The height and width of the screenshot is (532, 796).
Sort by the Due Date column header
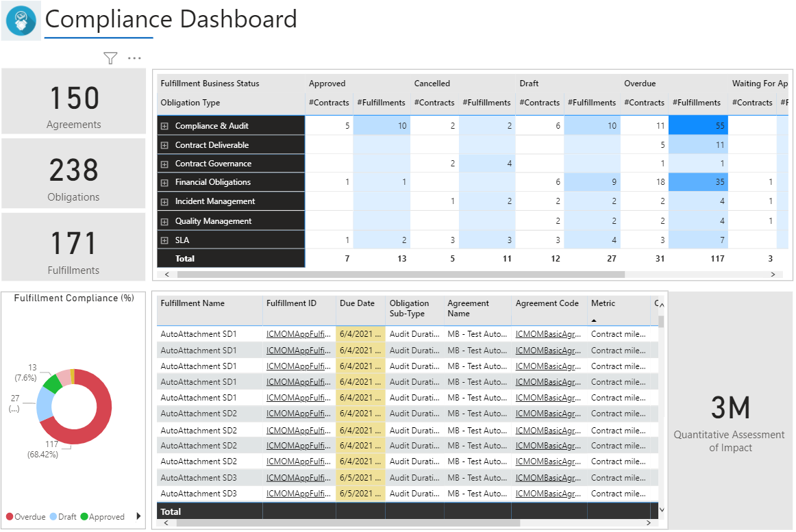pyautogui.click(x=357, y=303)
